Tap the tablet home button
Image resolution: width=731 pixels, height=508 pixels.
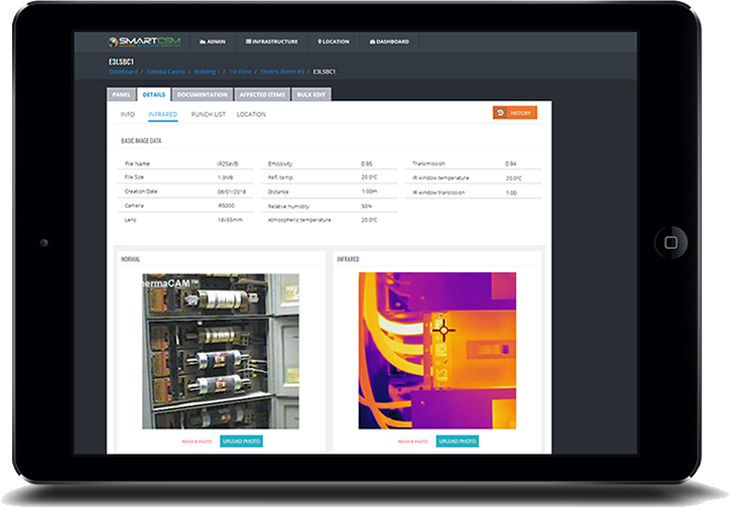point(671,242)
